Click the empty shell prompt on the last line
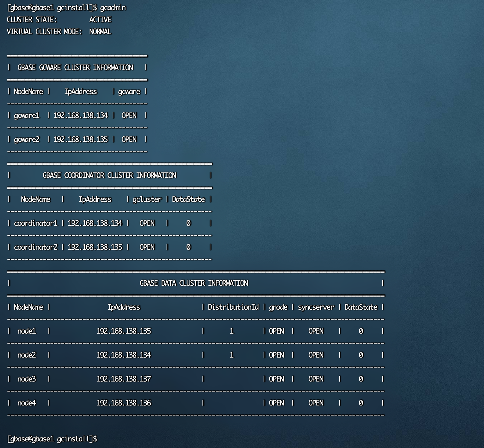This screenshot has height=448, width=484. tap(52, 439)
